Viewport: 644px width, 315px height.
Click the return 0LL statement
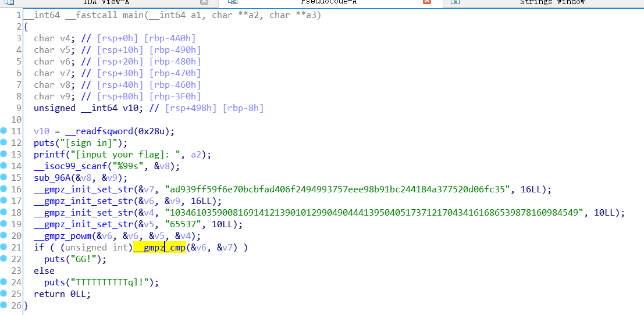[62, 294]
